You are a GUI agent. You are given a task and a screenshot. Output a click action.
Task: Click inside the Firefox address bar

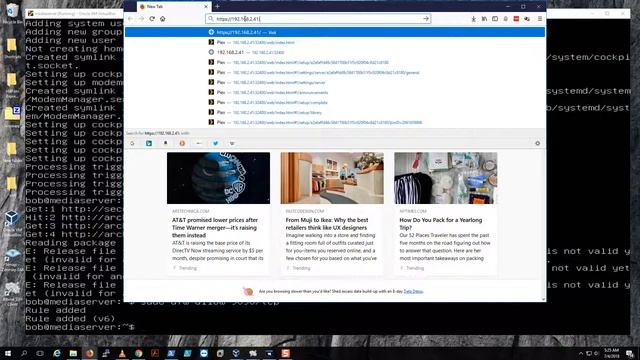[x=318, y=19]
